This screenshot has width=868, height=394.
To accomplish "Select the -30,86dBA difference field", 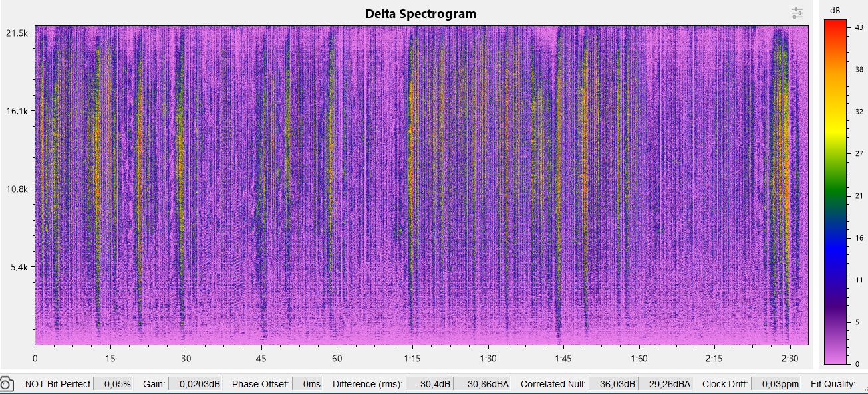I will click(482, 384).
